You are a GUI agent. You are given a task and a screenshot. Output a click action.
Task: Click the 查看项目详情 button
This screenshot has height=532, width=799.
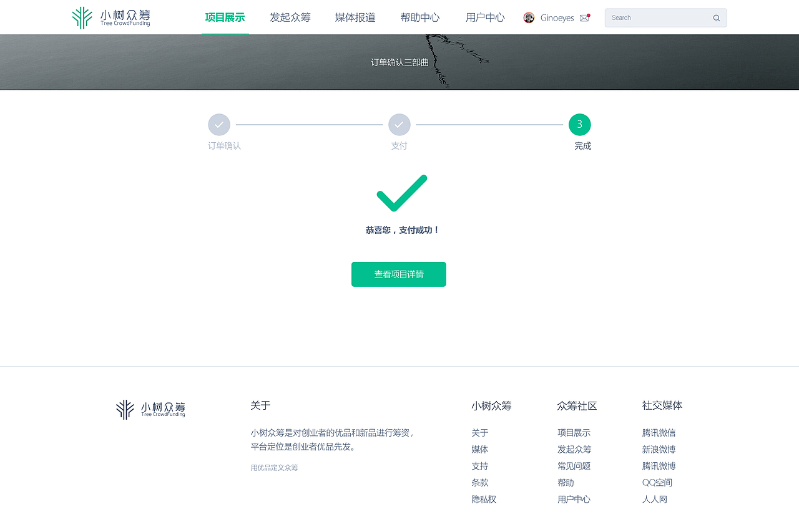tap(399, 274)
